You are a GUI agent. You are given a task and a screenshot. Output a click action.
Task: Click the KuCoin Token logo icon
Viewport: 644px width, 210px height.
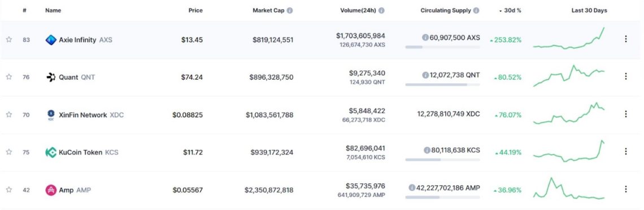(x=50, y=152)
